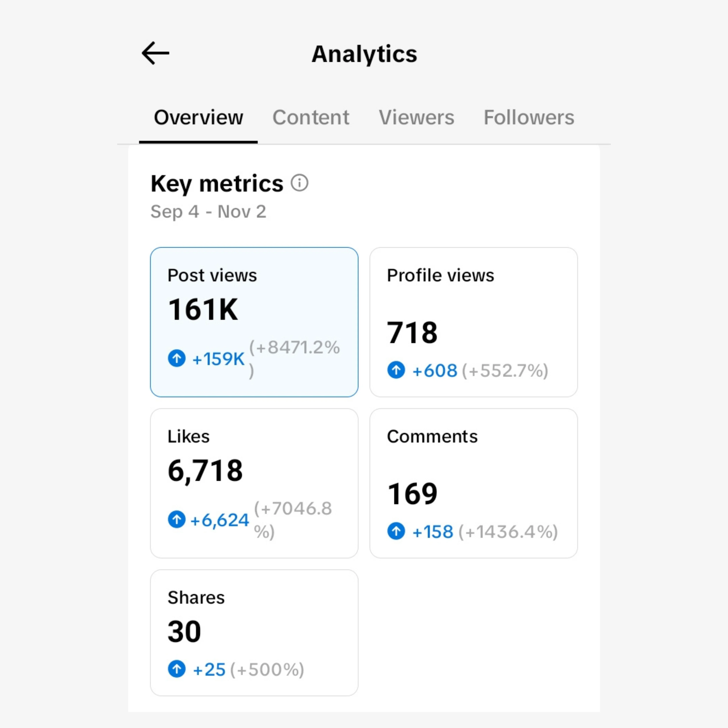Open the Followers tab
Viewport: 728px width, 728px height.
click(529, 117)
